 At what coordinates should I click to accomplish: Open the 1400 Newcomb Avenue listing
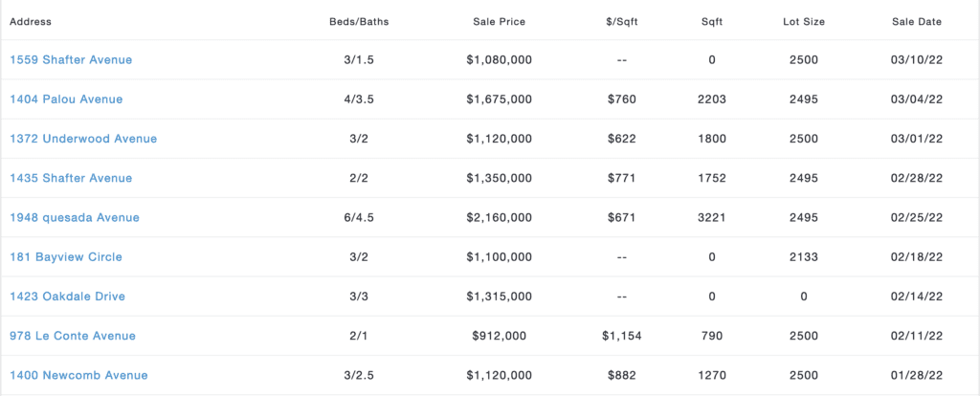[x=78, y=375]
